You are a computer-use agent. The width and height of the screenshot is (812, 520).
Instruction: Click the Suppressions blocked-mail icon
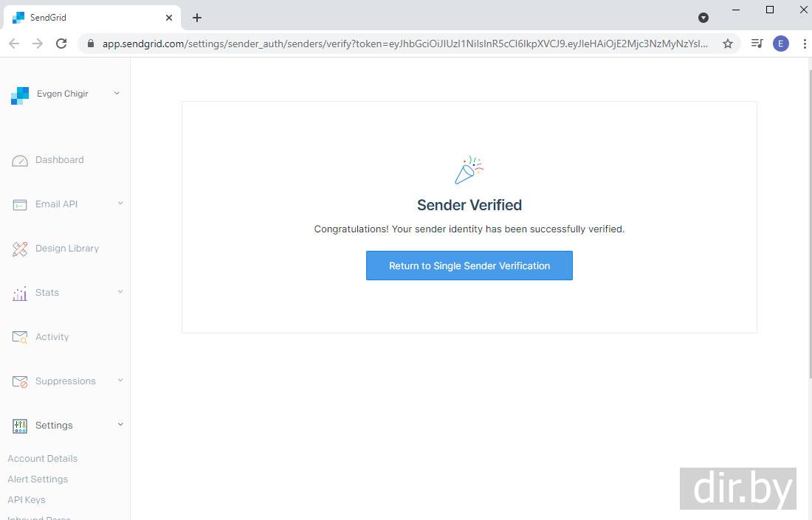tap(20, 382)
